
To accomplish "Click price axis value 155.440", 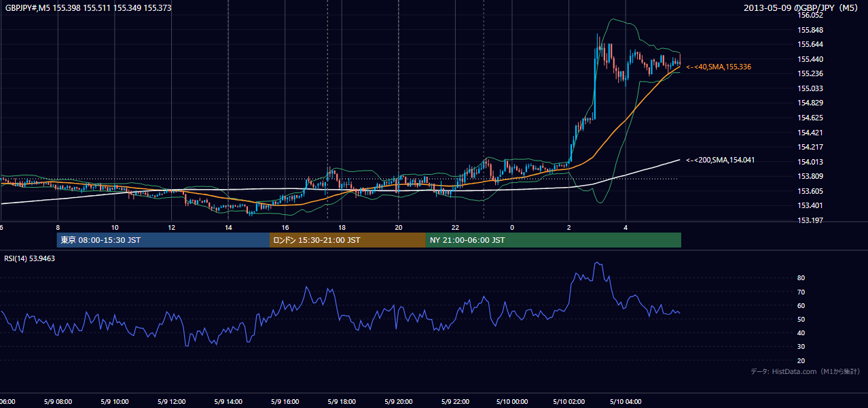I will [811, 59].
